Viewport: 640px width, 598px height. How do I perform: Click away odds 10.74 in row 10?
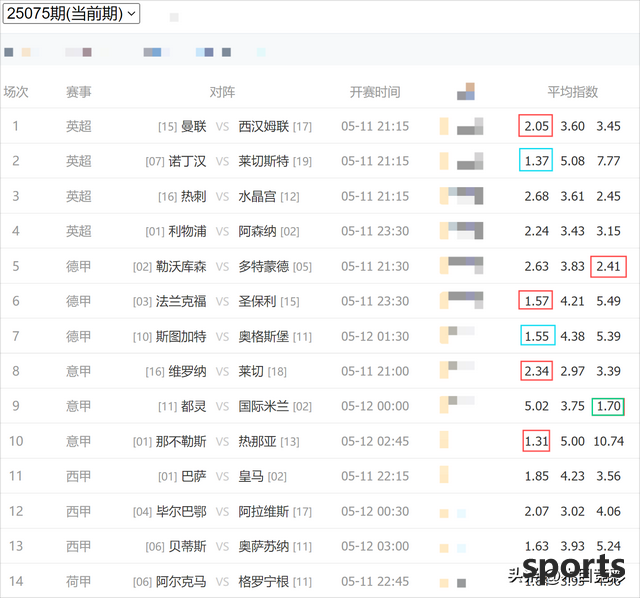[609, 441]
